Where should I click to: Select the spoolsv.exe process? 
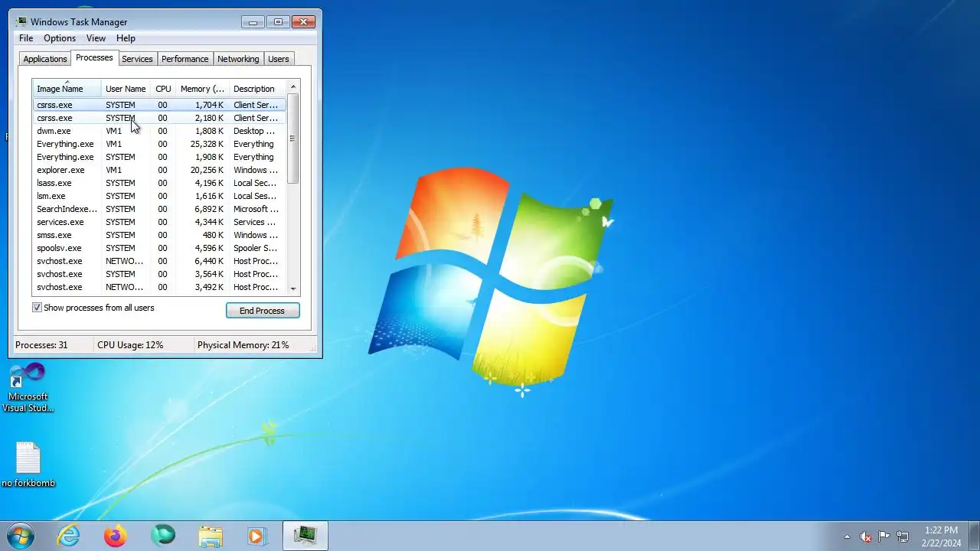159,248
